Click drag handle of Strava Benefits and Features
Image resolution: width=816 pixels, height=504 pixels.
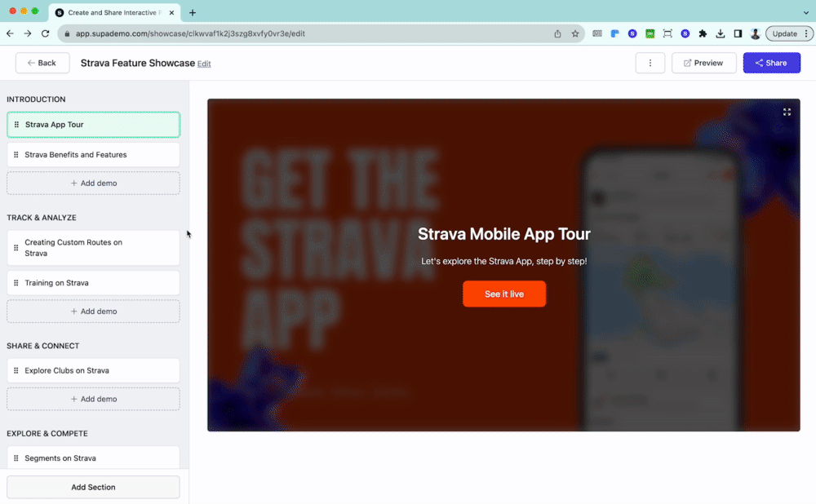pyautogui.click(x=16, y=154)
